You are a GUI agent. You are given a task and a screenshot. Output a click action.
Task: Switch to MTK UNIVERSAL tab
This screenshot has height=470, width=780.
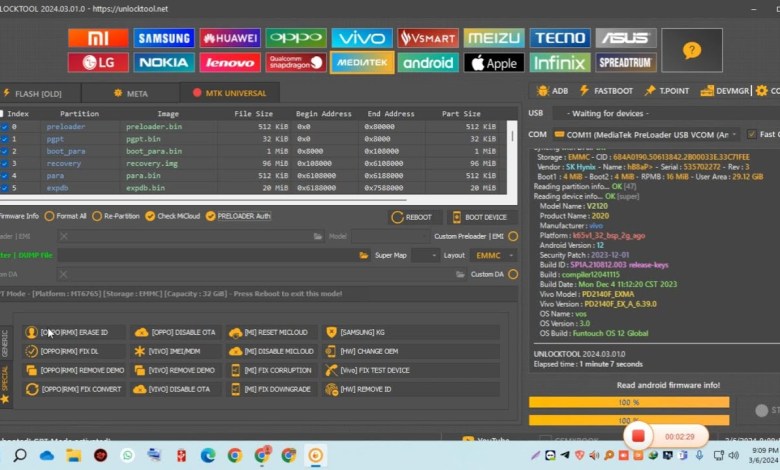pos(229,93)
